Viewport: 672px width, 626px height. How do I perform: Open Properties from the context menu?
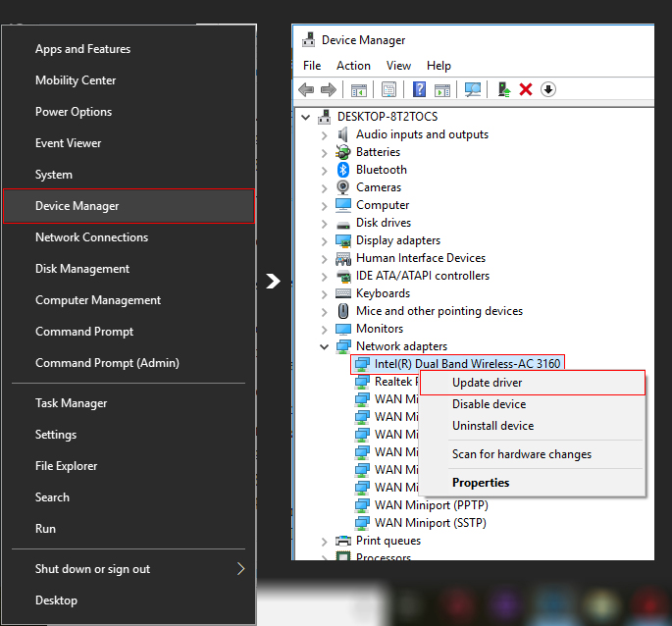[x=533, y=483]
